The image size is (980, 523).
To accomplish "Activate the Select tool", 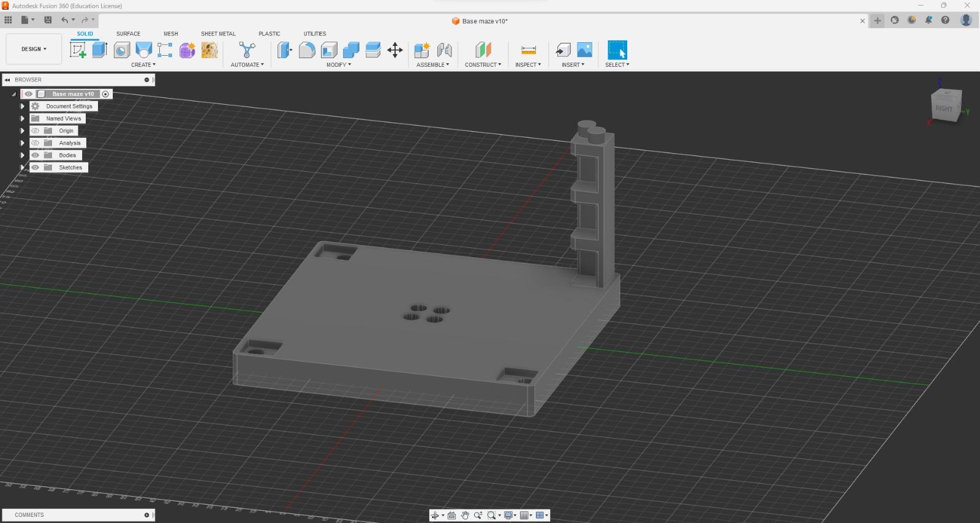I will (617, 50).
